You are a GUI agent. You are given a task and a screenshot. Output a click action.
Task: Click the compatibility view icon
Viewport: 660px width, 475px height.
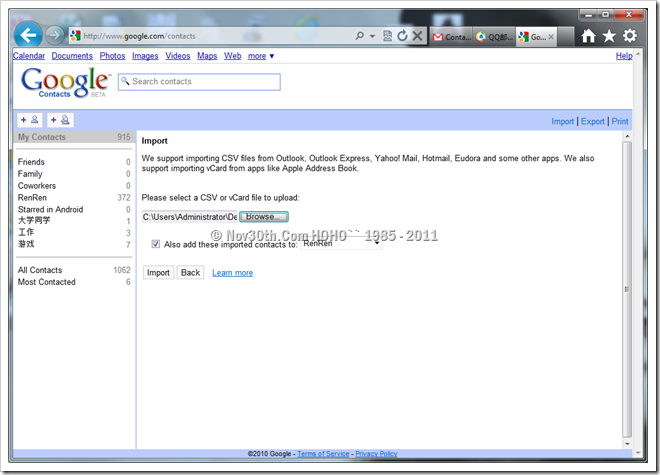pyautogui.click(x=388, y=36)
